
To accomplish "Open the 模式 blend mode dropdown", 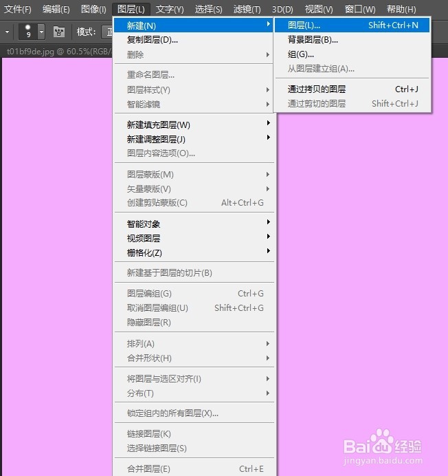I will pos(107,32).
